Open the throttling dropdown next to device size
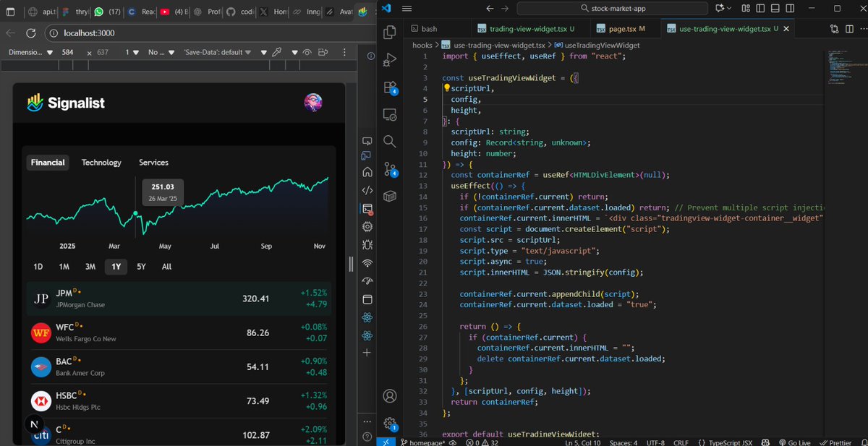This screenshot has height=446, width=868. click(159, 53)
